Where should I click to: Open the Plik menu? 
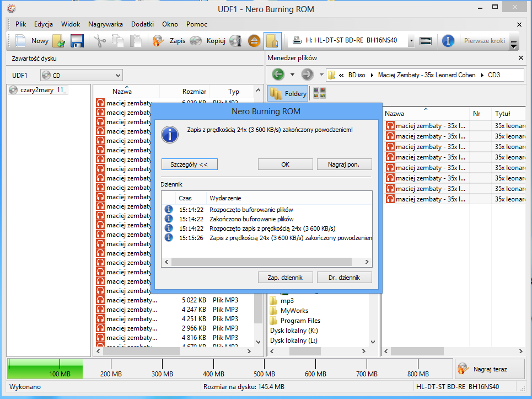(21, 24)
